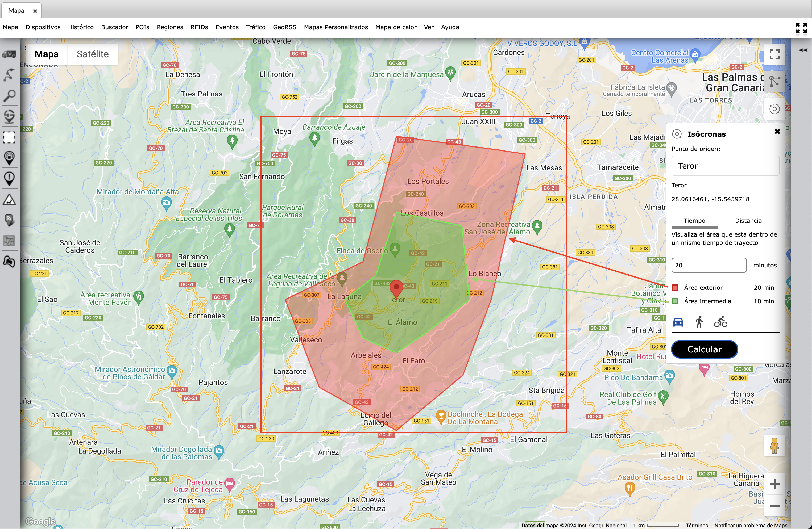Click the Términos link
The image size is (812, 529).
(x=697, y=526)
